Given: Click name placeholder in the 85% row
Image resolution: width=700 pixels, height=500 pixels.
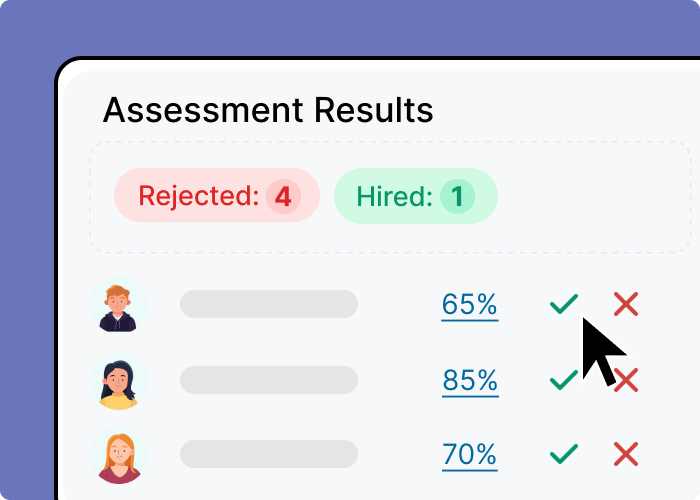Looking at the screenshot, I should pos(268,380).
